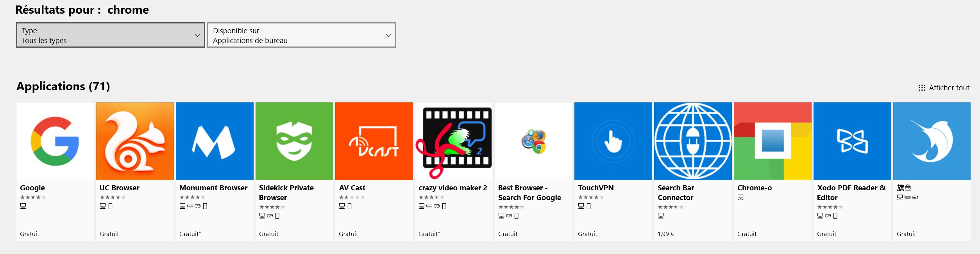This screenshot has height=254, width=980.
Task: Select the TouchVPN title text
Action: (x=596, y=188)
